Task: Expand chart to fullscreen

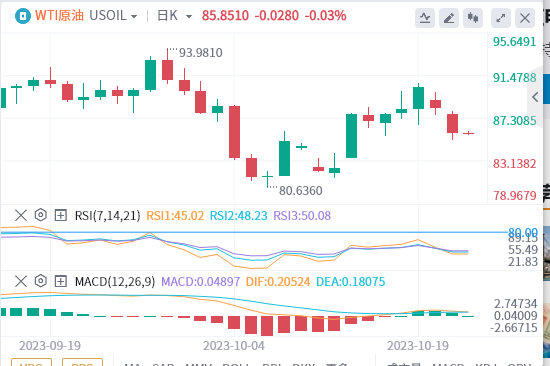Action: click(501, 18)
